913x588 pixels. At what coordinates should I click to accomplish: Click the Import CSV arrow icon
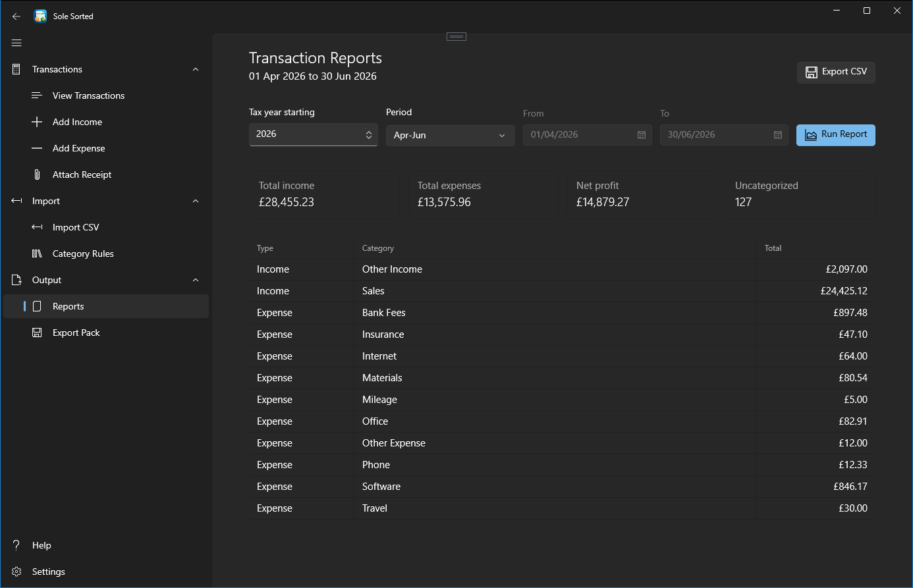pyautogui.click(x=37, y=227)
